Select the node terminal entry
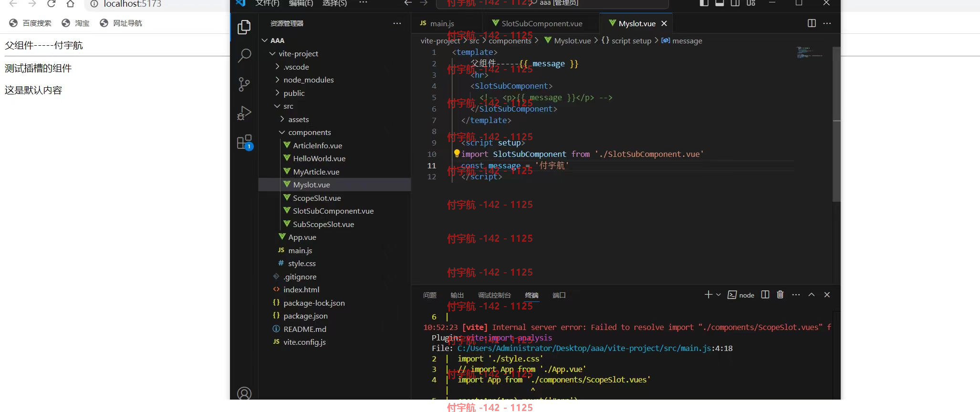Viewport: 980px width, 412px height. (741, 295)
